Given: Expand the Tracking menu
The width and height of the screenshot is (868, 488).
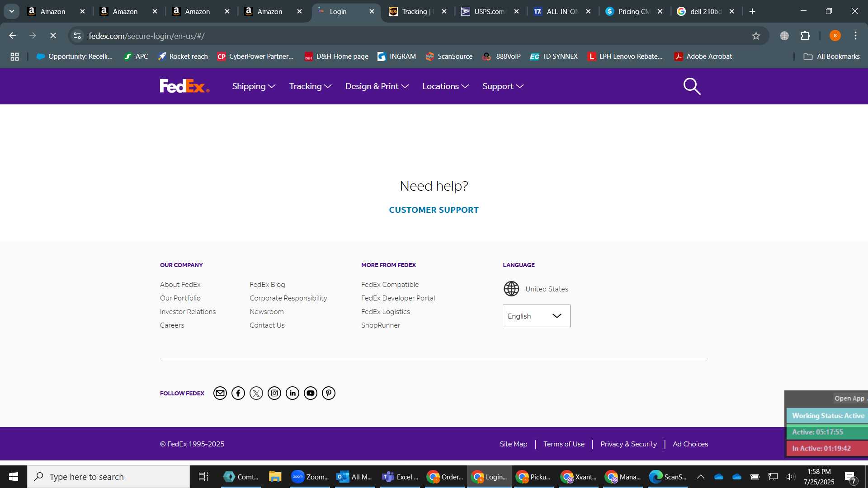Looking at the screenshot, I should [310, 86].
